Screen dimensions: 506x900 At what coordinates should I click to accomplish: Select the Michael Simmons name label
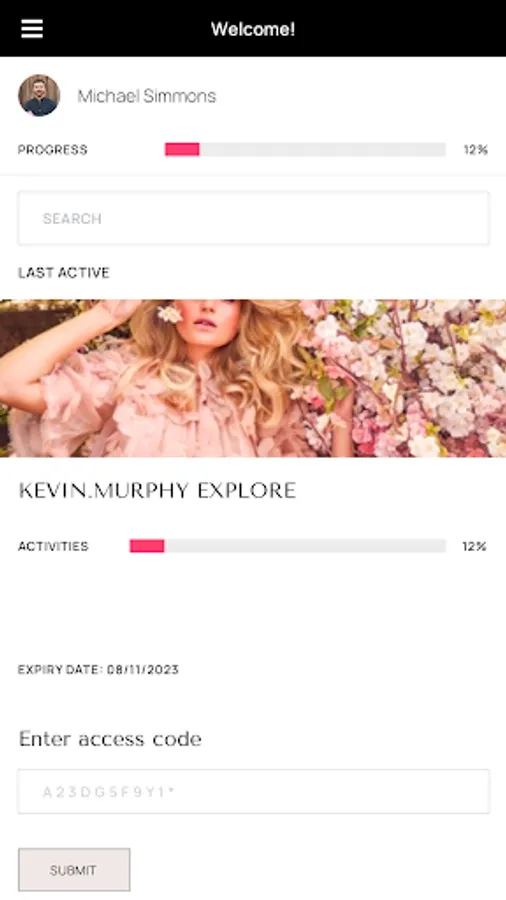click(x=147, y=96)
